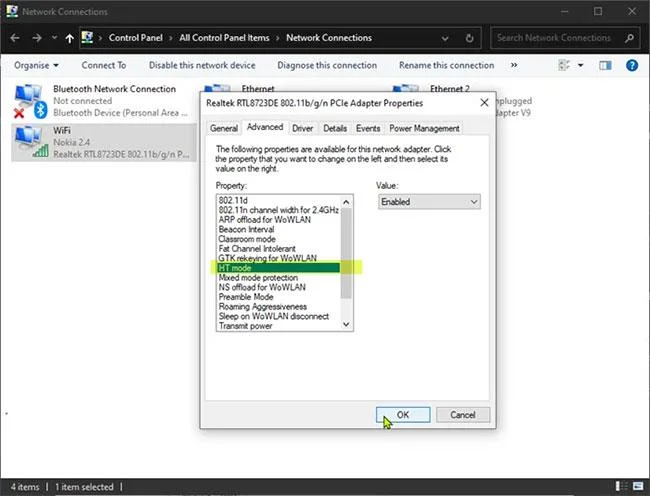
Task: Open the Value Enabled dropdown
Action: [x=429, y=202]
